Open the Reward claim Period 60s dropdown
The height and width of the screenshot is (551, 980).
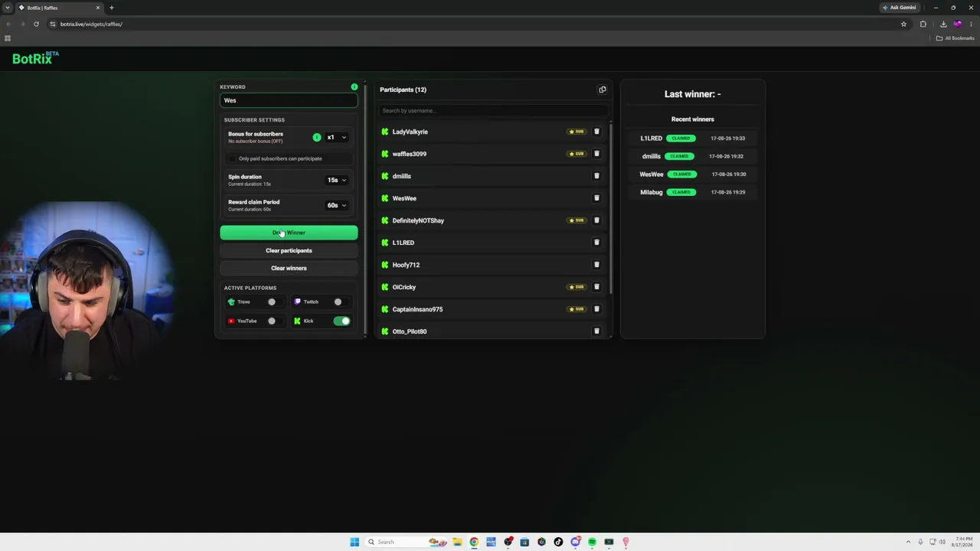337,205
